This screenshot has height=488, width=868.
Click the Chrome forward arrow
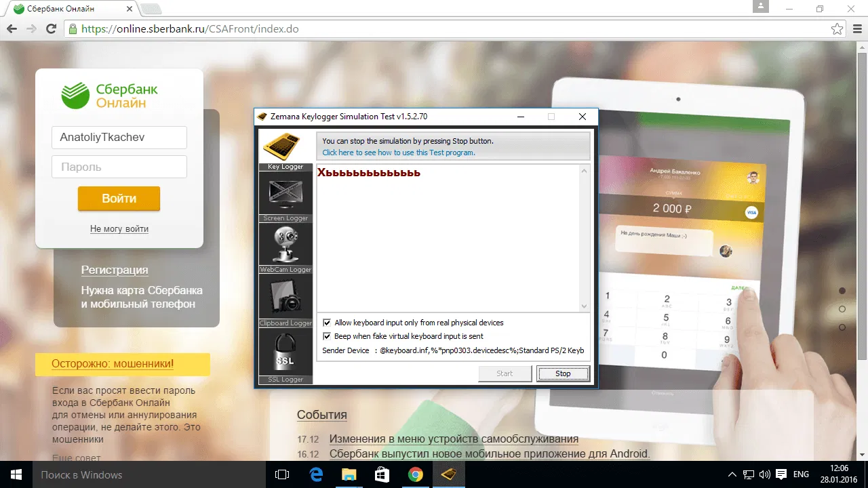point(31,29)
